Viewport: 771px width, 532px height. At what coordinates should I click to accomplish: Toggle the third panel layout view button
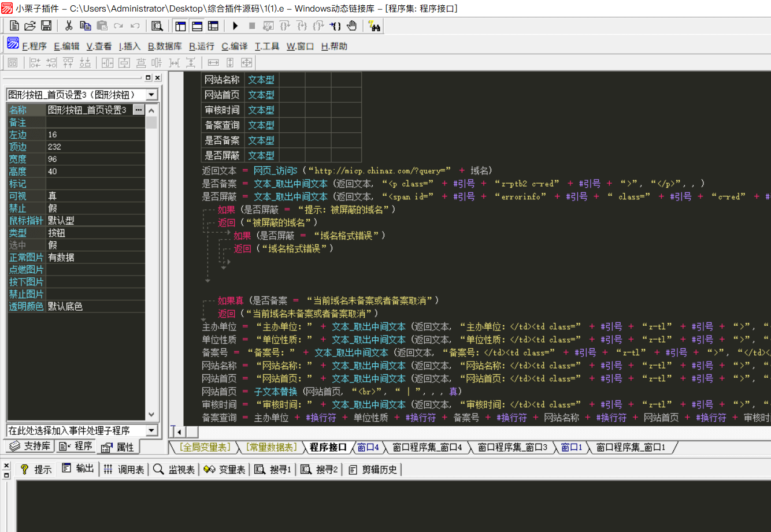[x=213, y=26]
